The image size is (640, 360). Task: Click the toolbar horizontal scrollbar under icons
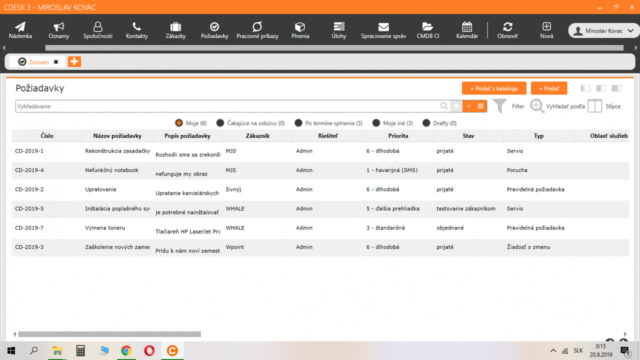click(334, 48)
